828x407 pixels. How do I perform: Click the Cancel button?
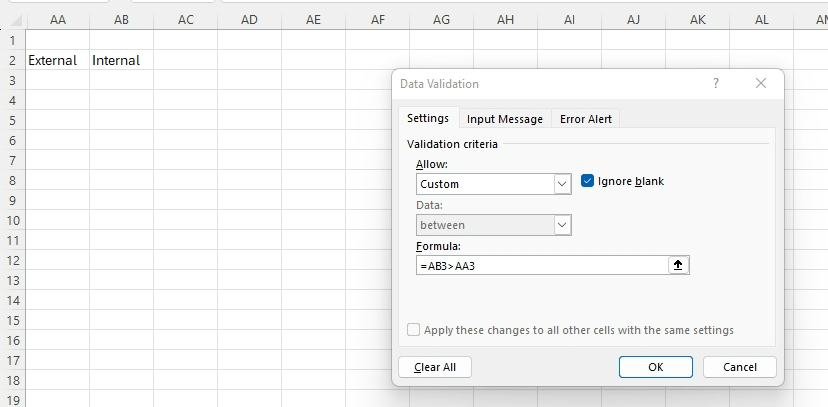pos(739,367)
